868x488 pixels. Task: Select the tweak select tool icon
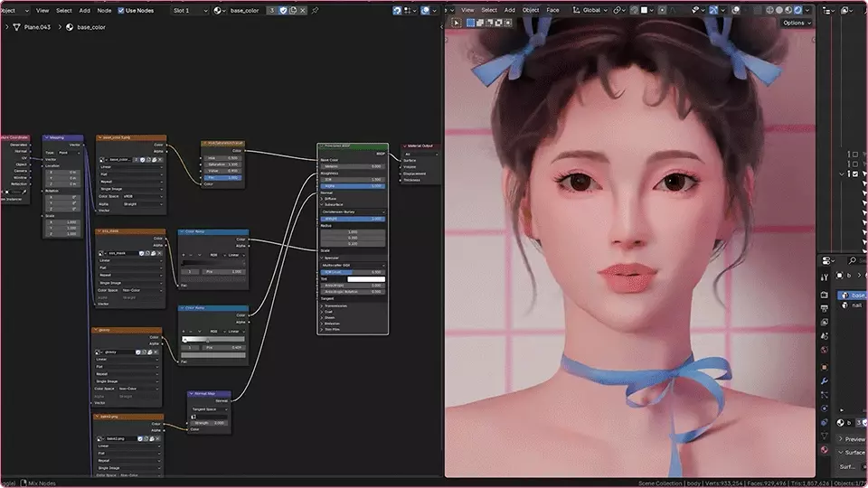[x=456, y=23]
